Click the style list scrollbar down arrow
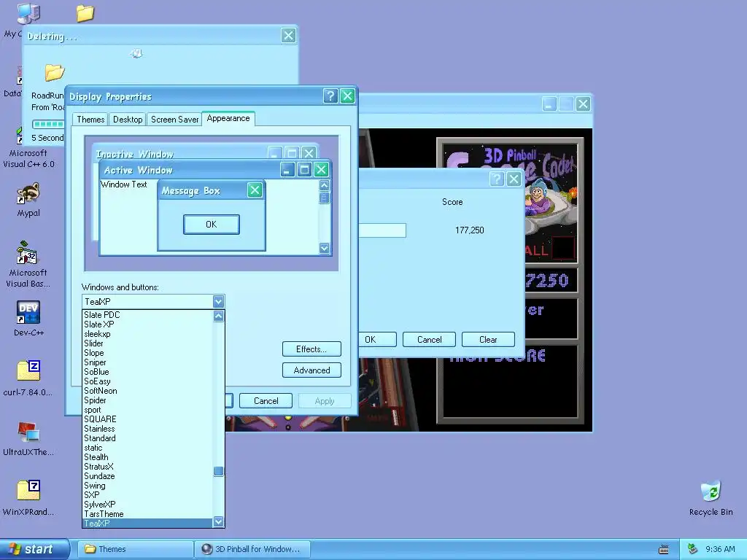Image resolution: width=747 pixels, height=560 pixels. (218, 522)
